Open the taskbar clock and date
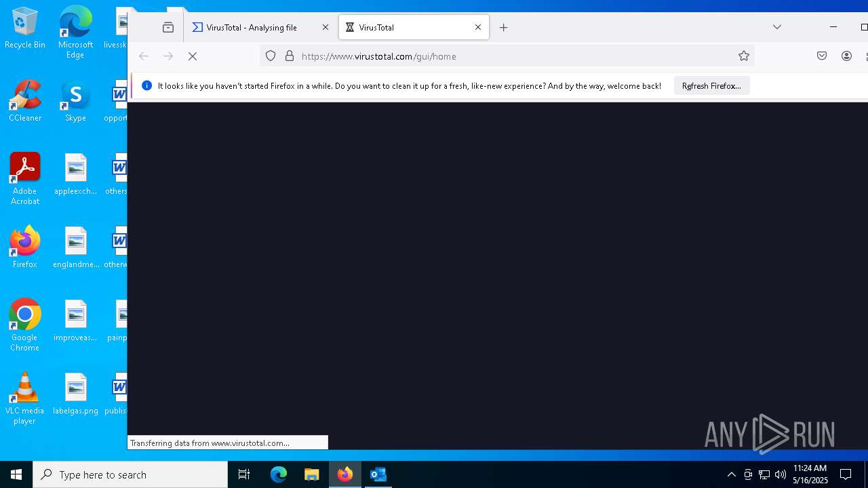868x488 pixels. (810, 474)
